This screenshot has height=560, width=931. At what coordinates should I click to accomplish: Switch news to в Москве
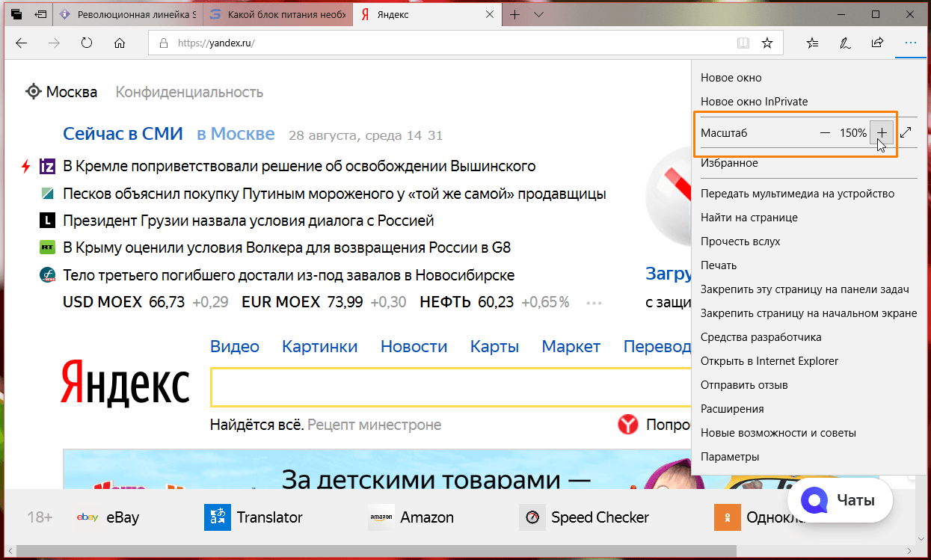pyautogui.click(x=236, y=134)
